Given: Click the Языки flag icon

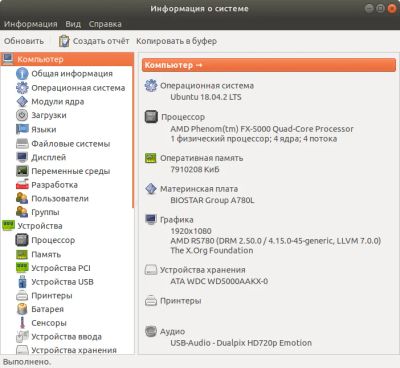Looking at the screenshot, I should click(x=22, y=129).
